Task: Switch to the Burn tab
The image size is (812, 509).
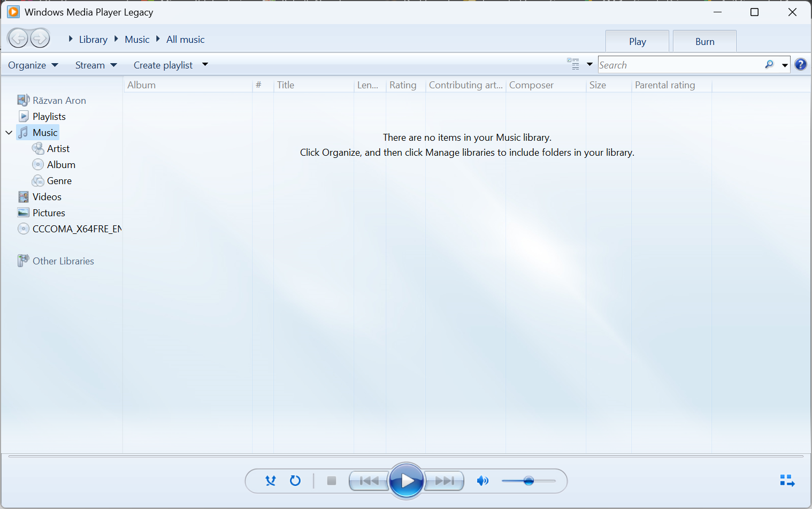Action: tap(704, 41)
